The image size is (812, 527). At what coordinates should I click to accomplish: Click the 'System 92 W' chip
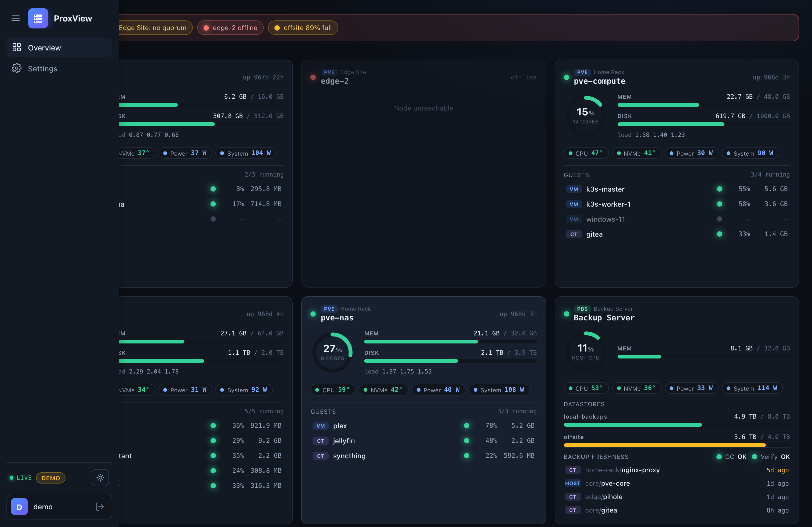point(244,390)
